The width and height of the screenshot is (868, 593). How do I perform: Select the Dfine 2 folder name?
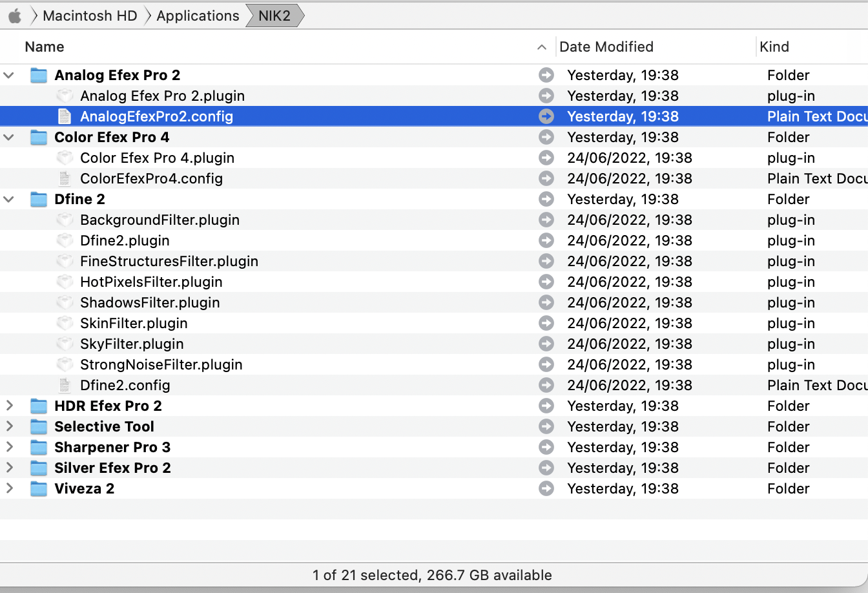[80, 199]
